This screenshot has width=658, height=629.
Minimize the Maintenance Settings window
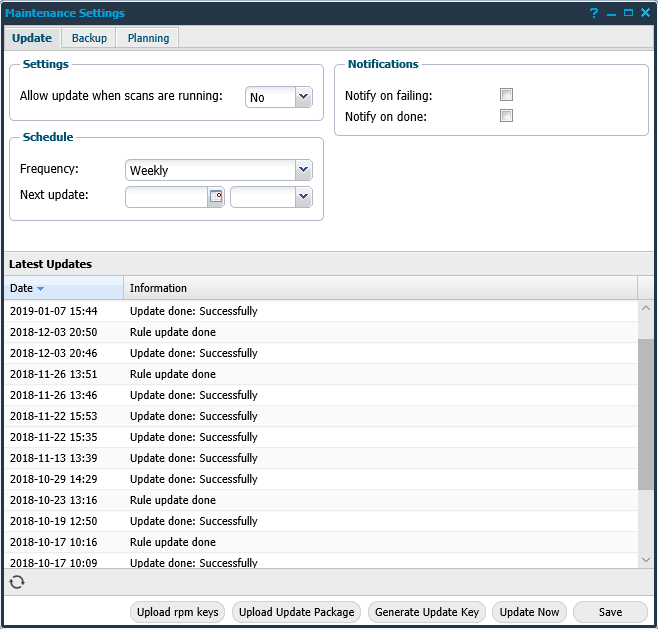(x=611, y=13)
